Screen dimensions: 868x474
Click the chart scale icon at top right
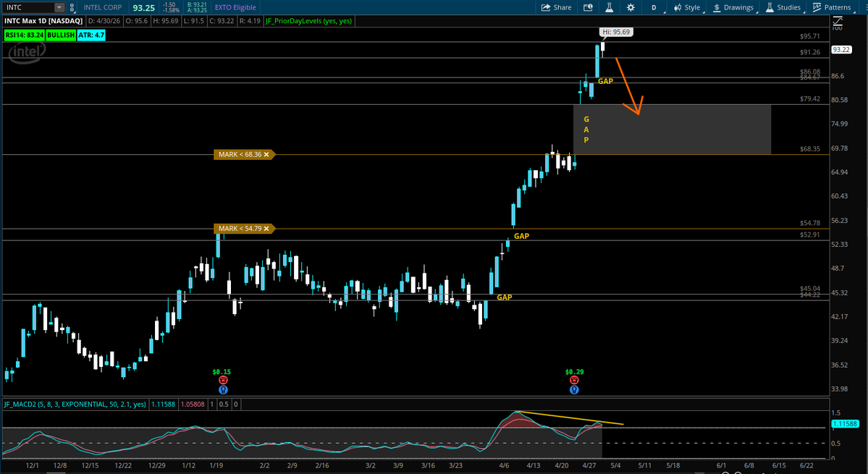click(x=838, y=22)
